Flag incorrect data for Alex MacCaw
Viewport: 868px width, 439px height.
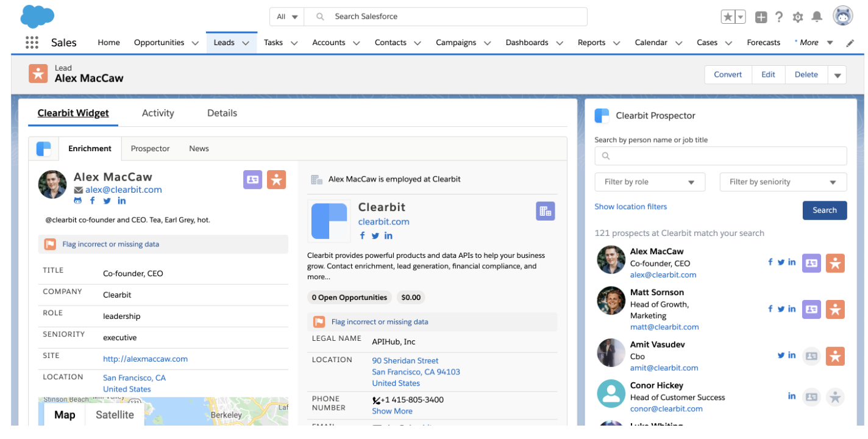[163, 244]
